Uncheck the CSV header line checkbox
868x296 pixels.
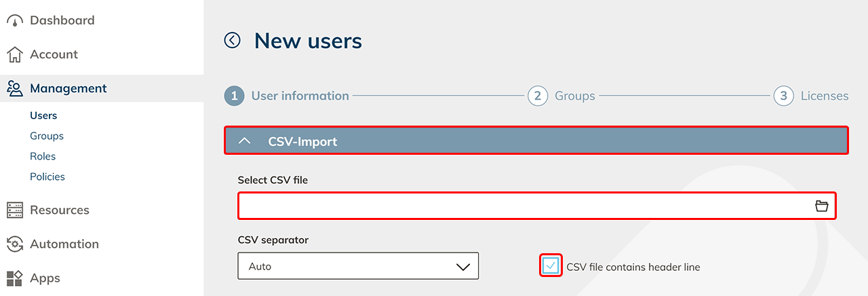[551, 266]
